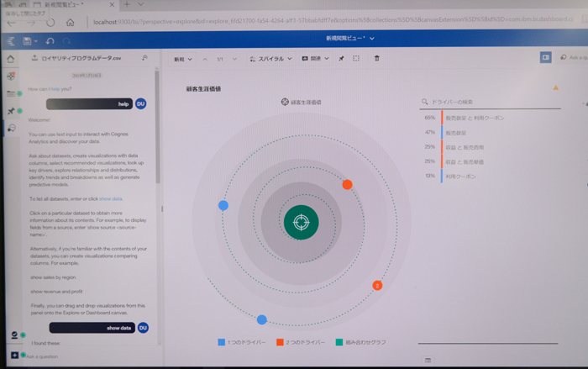Open browser tab list chevron
This screenshot has width=588, height=369.
click(x=140, y=4)
